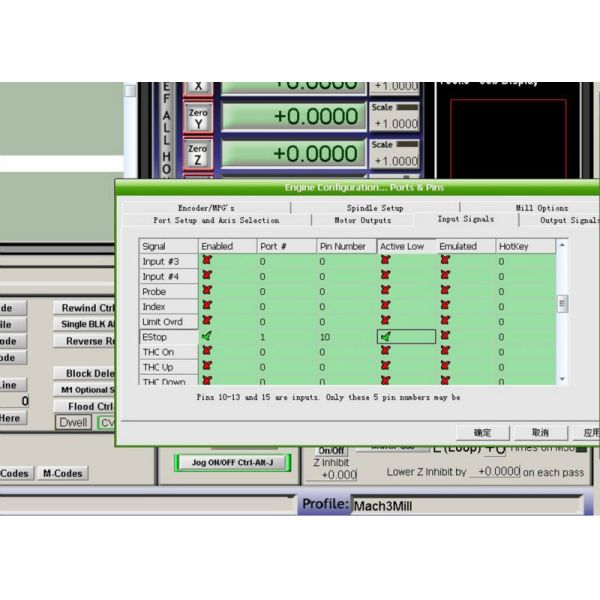Toggle the EStop Enabled green checkmark

pos(207,337)
